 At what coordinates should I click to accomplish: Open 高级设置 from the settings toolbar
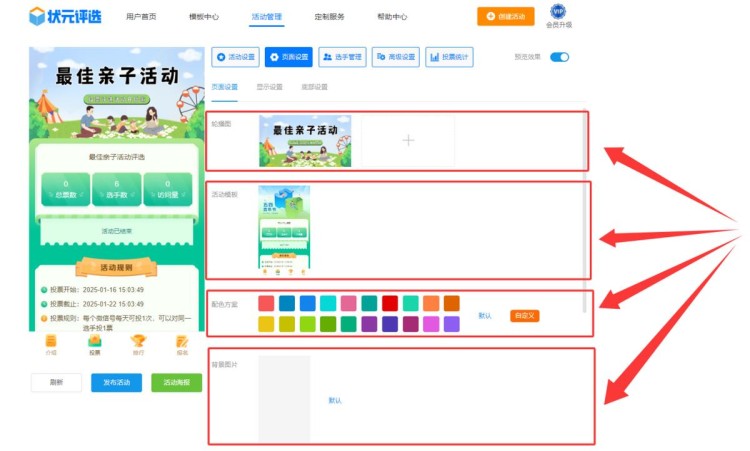click(x=396, y=57)
